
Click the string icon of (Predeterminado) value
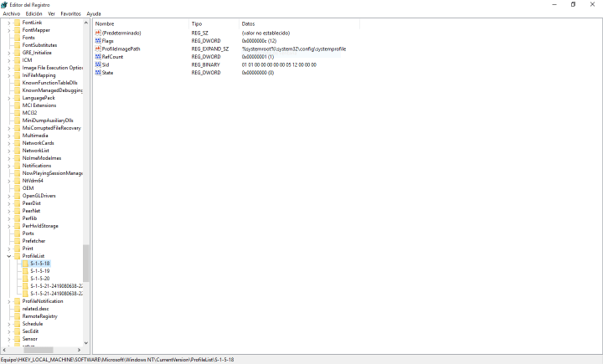[x=98, y=33]
